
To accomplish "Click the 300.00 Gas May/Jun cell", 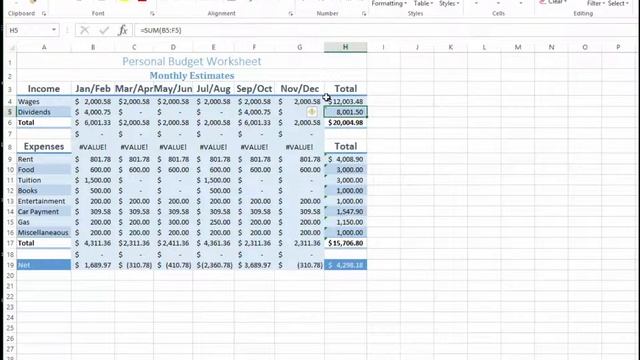I will [x=173, y=222].
